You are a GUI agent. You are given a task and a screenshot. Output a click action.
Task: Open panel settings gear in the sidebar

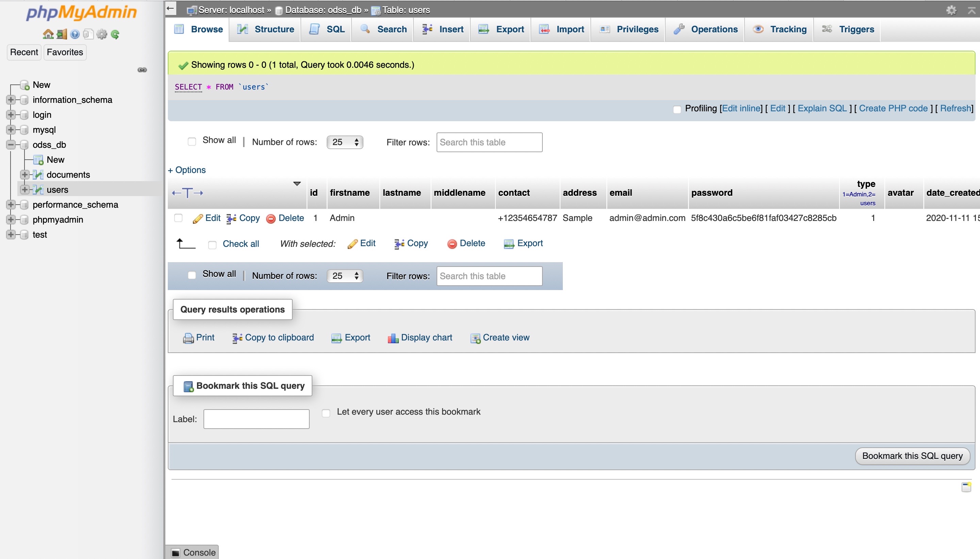point(101,34)
